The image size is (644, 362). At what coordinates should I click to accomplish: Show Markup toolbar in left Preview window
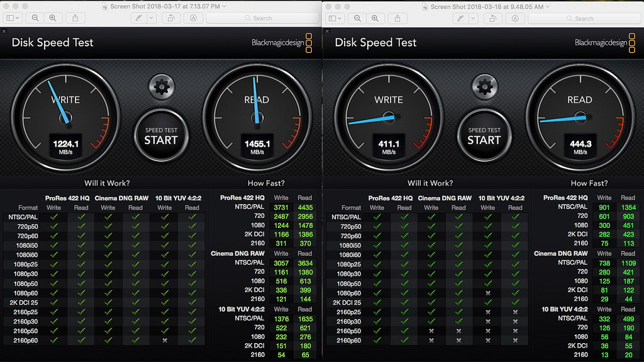(194, 18)
